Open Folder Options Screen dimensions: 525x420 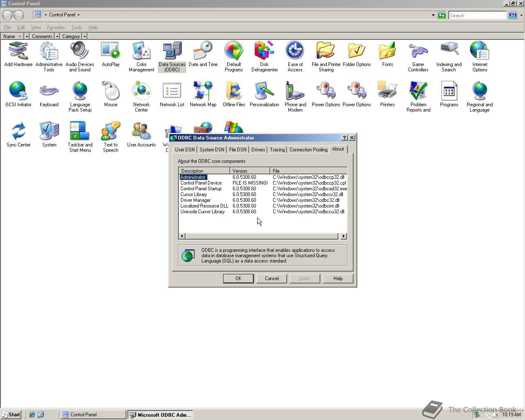pos(357,55)
